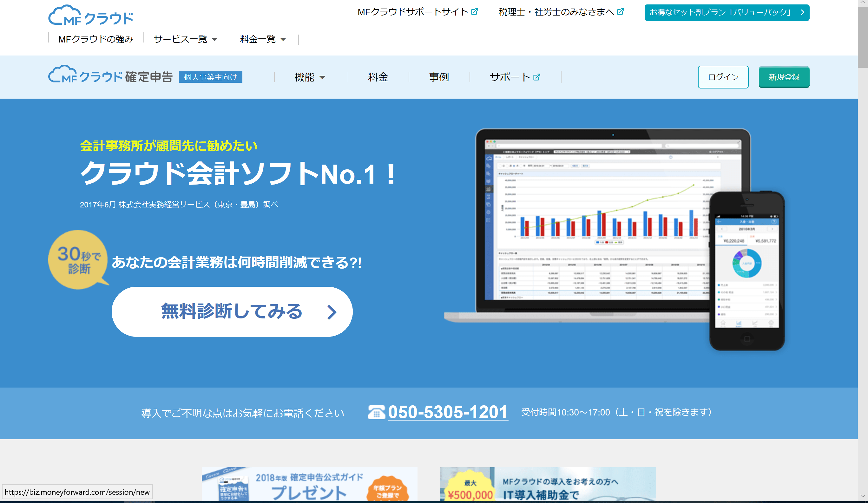
Task: Click the telephone icon before phone number
Action: coord(376,412)
